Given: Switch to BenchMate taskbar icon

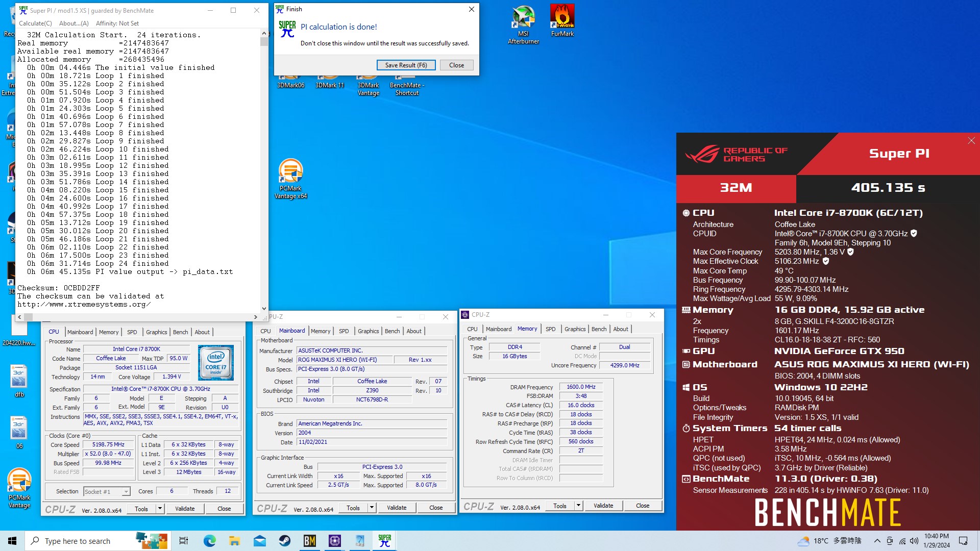Looking at the screenshot, I should click(309, 541).
